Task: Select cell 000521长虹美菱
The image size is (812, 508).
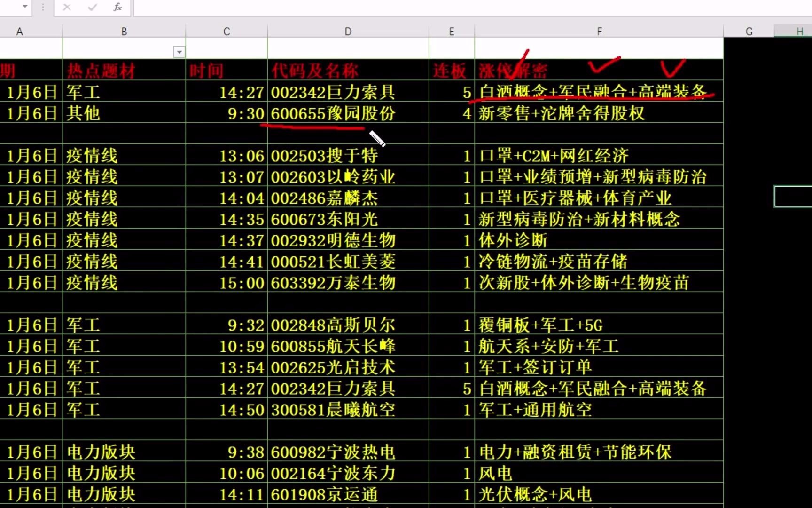Action: click(348, 261)
